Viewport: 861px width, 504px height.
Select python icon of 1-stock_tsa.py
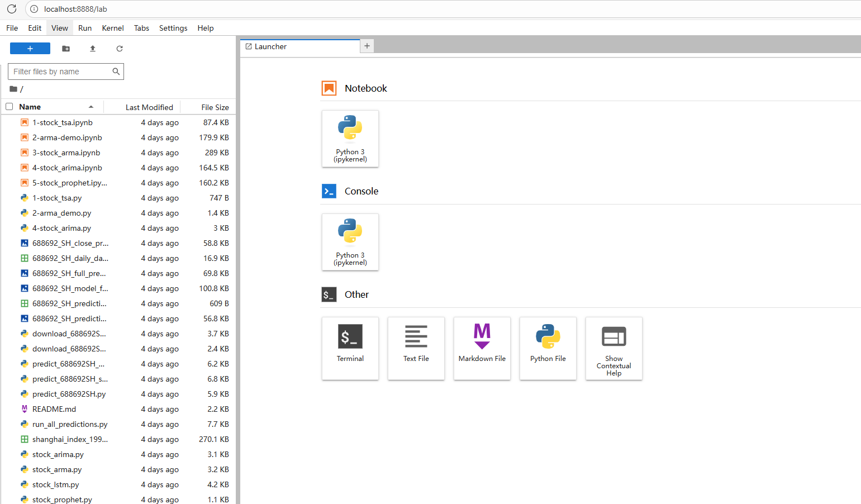click(x=25, y=198)
